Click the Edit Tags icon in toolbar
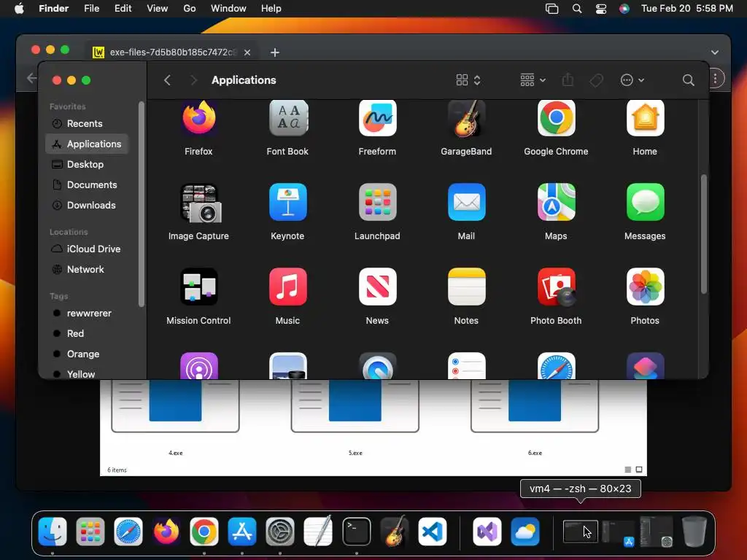747x560 pixels. tap(596, 80)
